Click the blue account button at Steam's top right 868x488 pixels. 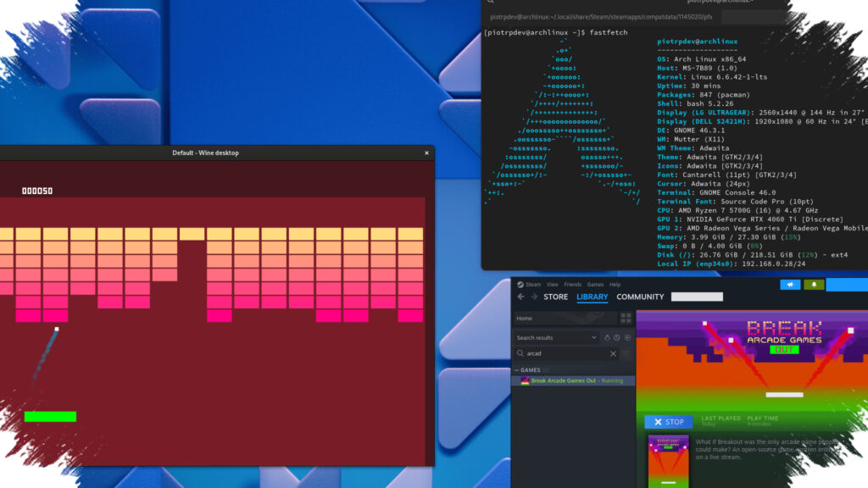[x=847, y=285]
